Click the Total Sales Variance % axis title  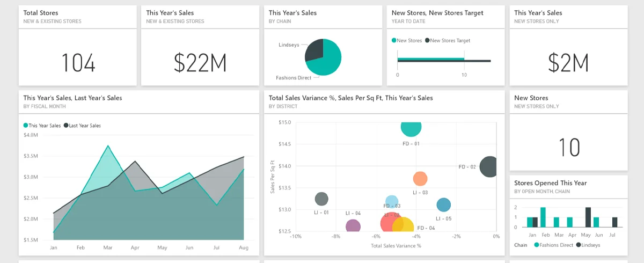396,245
